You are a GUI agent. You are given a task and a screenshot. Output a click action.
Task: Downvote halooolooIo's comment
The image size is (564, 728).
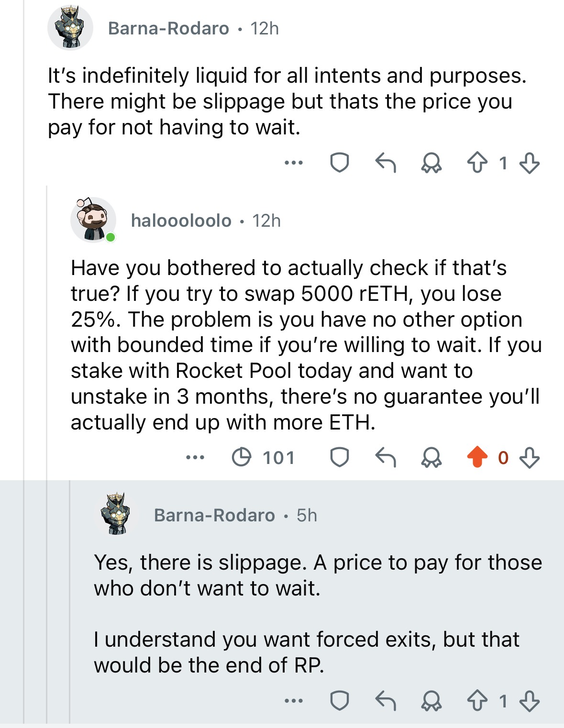click(529, 458)
